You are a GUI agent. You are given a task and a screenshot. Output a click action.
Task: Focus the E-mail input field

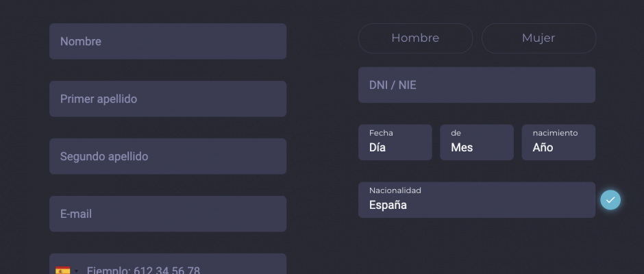(x=168, y=214)
